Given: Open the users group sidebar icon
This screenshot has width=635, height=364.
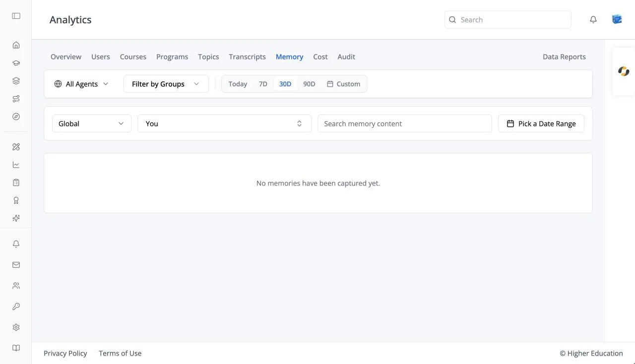Looking at the screenshot, I should point(16,286).
